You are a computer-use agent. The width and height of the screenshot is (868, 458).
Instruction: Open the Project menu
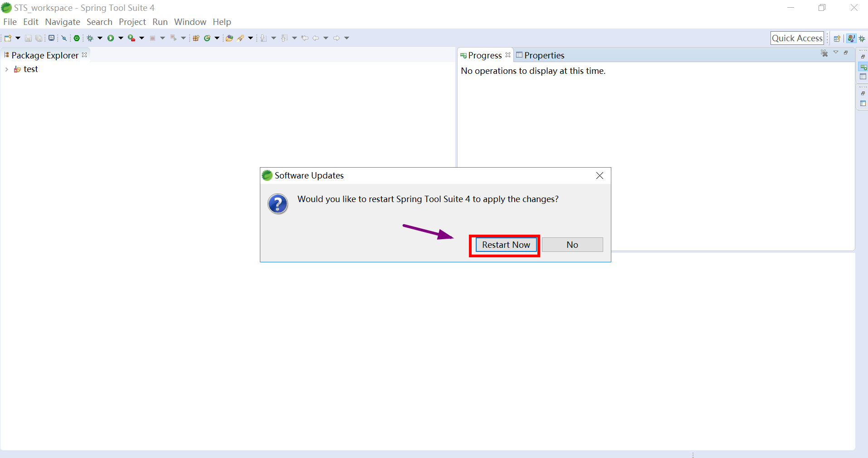pos(132,22)
